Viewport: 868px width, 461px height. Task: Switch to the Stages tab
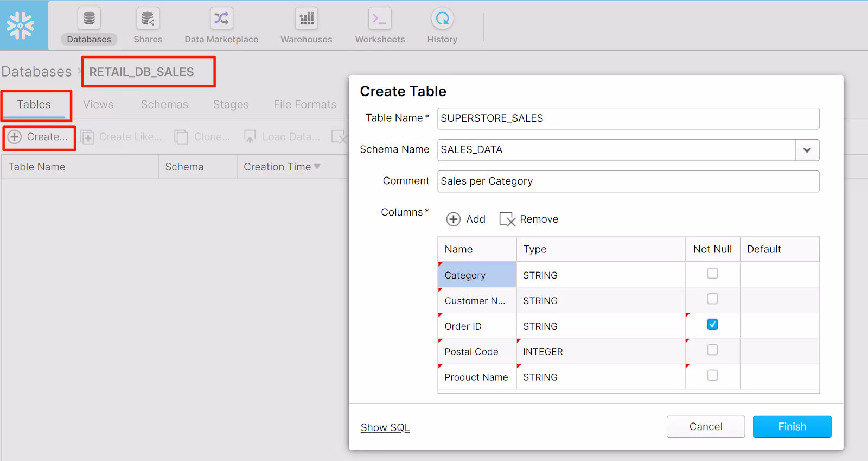coord(231,104)
